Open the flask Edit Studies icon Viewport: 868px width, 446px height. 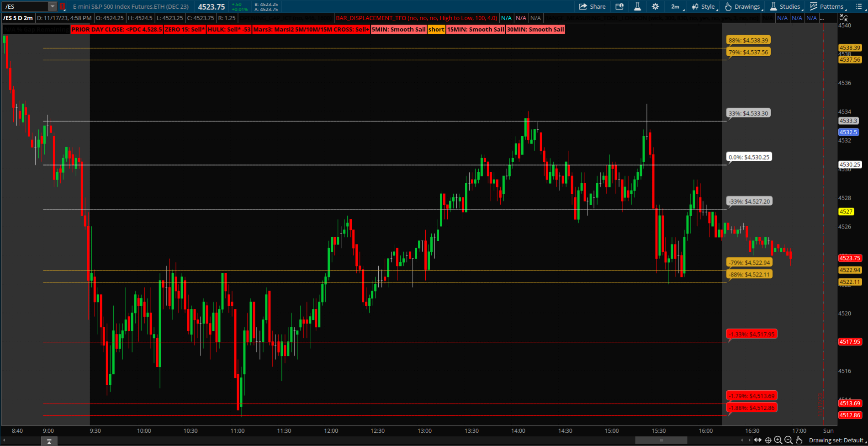click(637, 6)
